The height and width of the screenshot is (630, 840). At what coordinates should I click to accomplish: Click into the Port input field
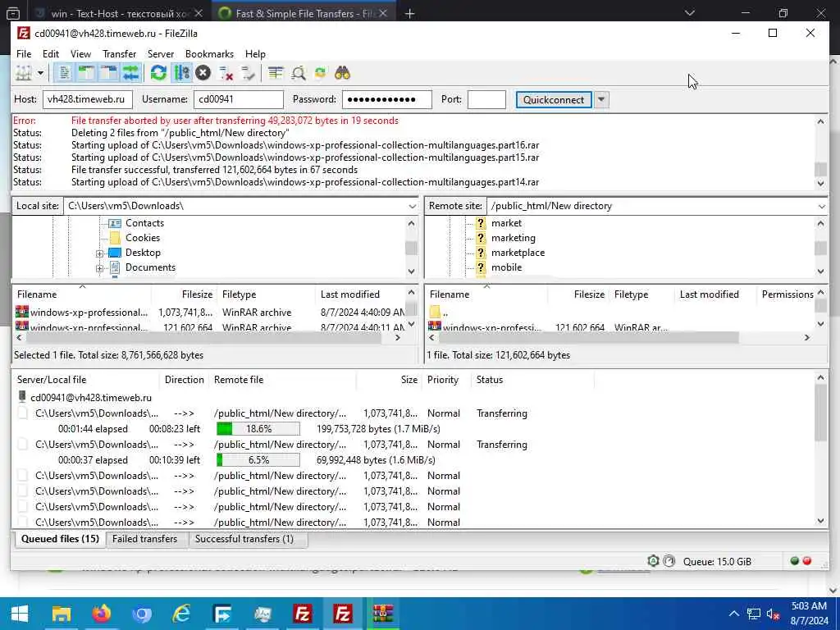coord(486,99)
